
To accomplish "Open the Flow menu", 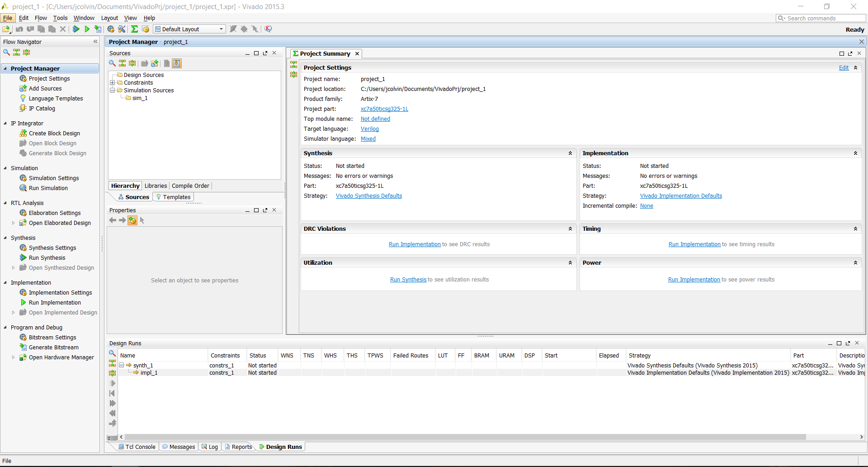I will [41, 18].
